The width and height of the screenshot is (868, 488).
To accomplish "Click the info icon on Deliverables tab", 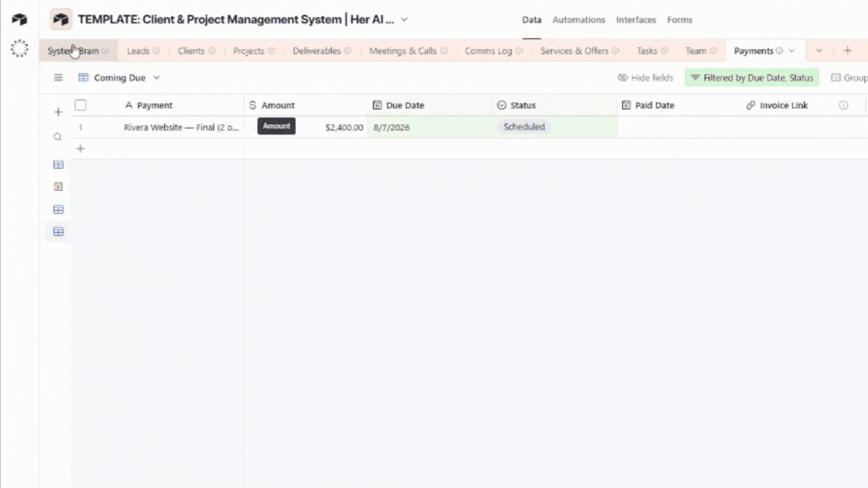I will click(347, 51).
